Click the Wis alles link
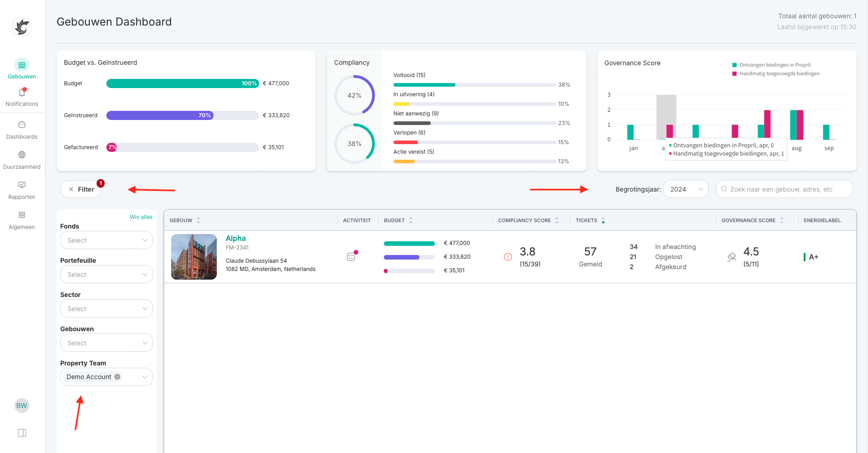Image resolution: width=868 pixels, height=453 pixels. (141, 217)
